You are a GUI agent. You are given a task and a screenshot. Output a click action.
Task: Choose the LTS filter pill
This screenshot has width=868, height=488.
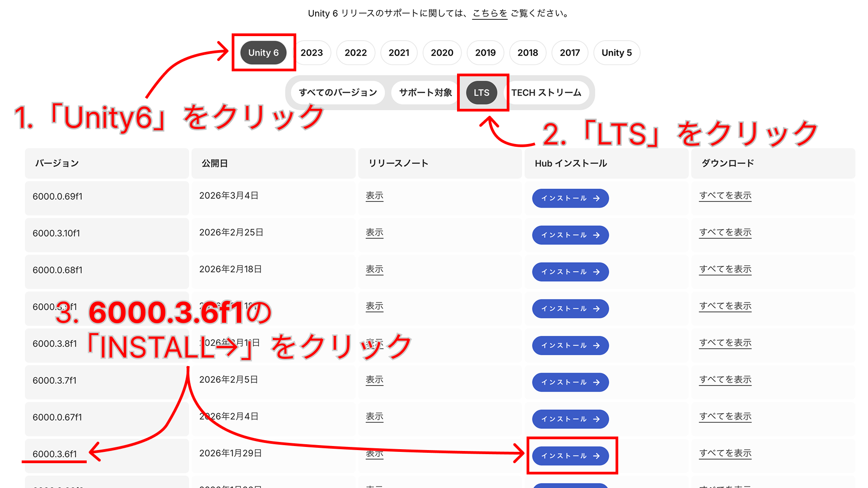pyautogui.click(x=481, y=93)
